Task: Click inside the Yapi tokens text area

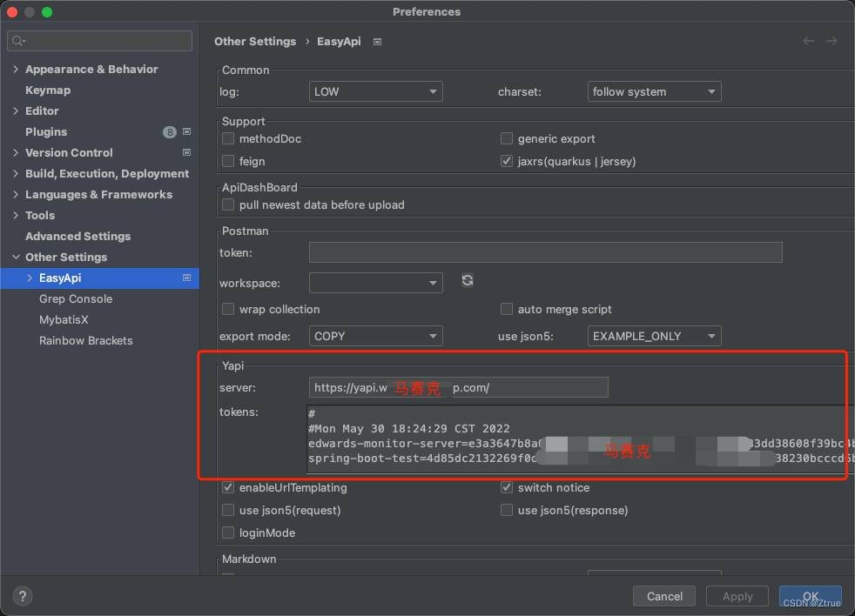Action: [581, 439]
